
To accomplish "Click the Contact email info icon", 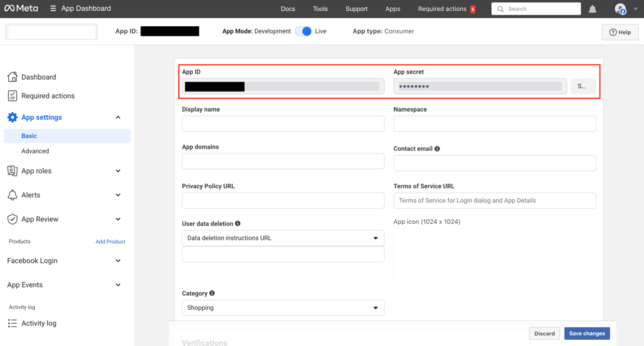I will (x=437, y=148).
